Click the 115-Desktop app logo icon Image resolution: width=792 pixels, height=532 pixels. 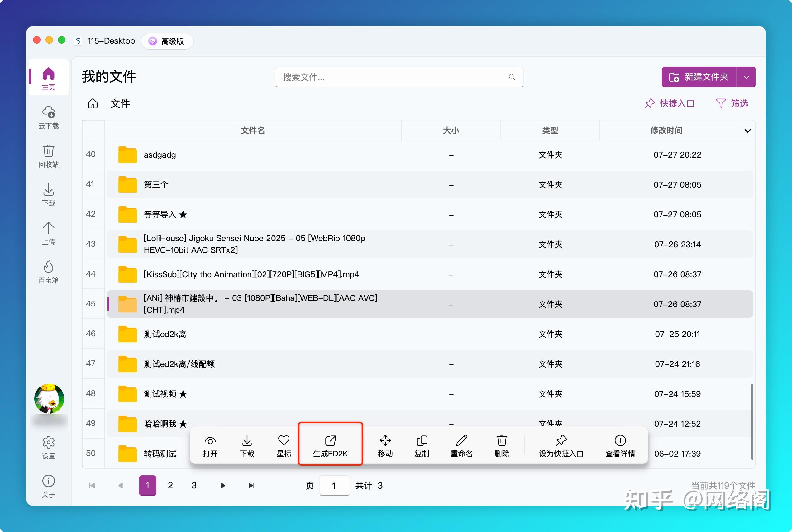[x=78, y=41]
